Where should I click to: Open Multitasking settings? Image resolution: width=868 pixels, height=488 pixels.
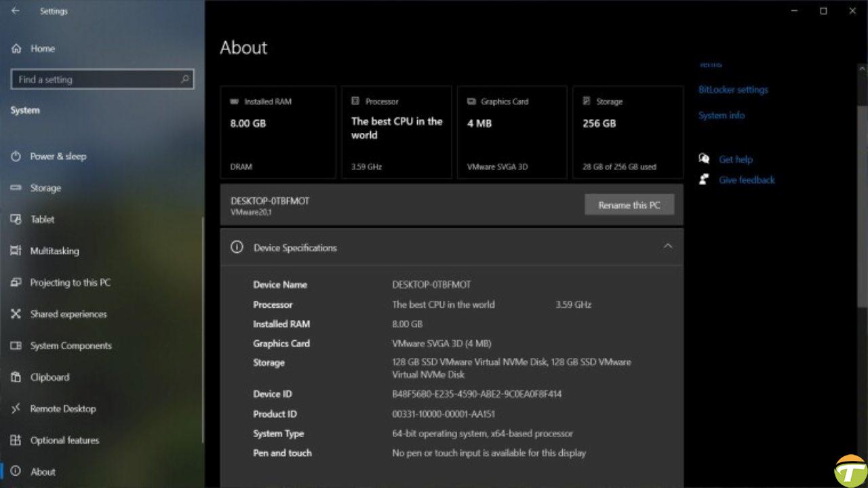54,251
